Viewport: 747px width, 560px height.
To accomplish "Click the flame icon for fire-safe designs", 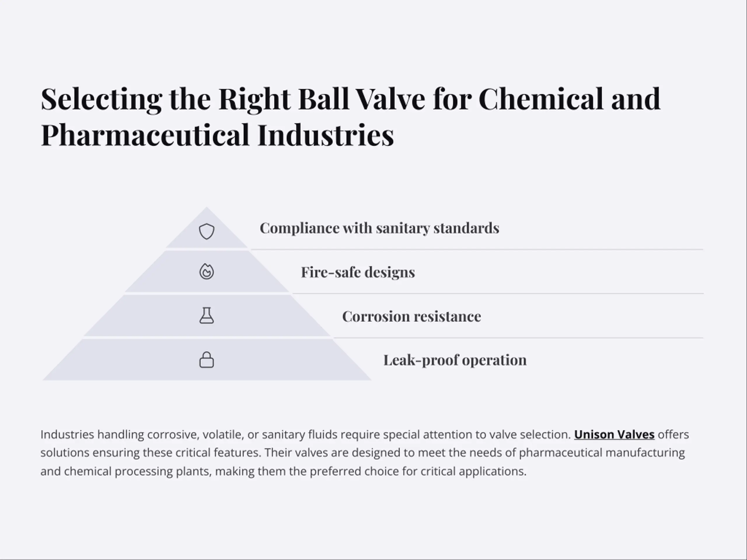I will [x=206, y=271].
